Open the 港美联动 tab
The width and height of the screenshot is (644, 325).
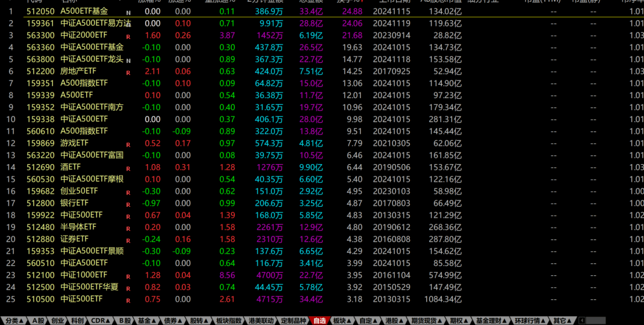261,321
